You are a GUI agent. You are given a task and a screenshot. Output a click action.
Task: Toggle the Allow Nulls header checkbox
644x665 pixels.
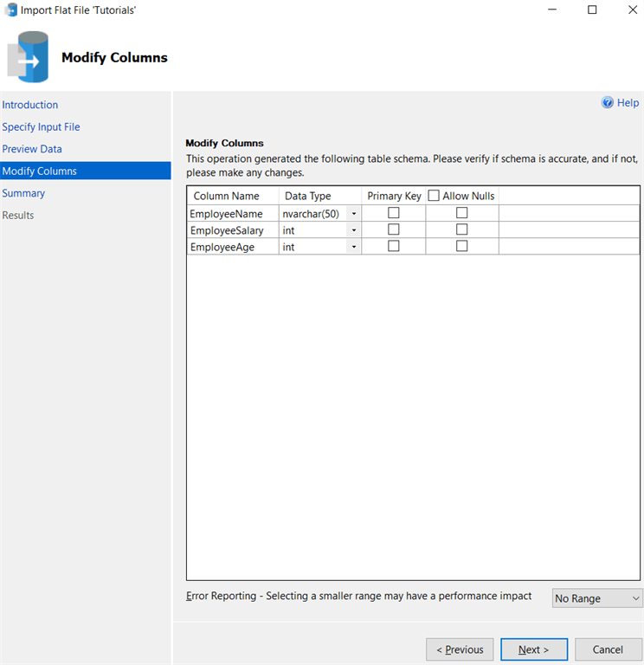coord(434,196)
